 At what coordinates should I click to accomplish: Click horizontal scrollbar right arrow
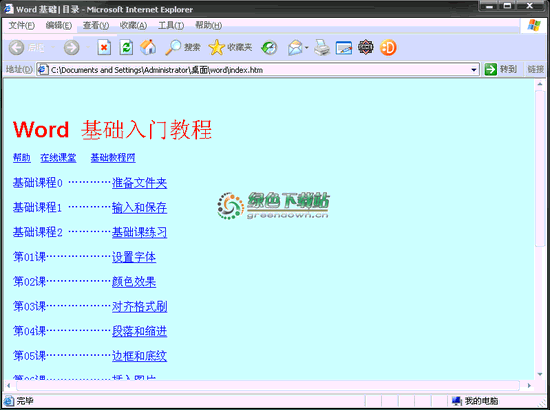[x=529, y=385]
